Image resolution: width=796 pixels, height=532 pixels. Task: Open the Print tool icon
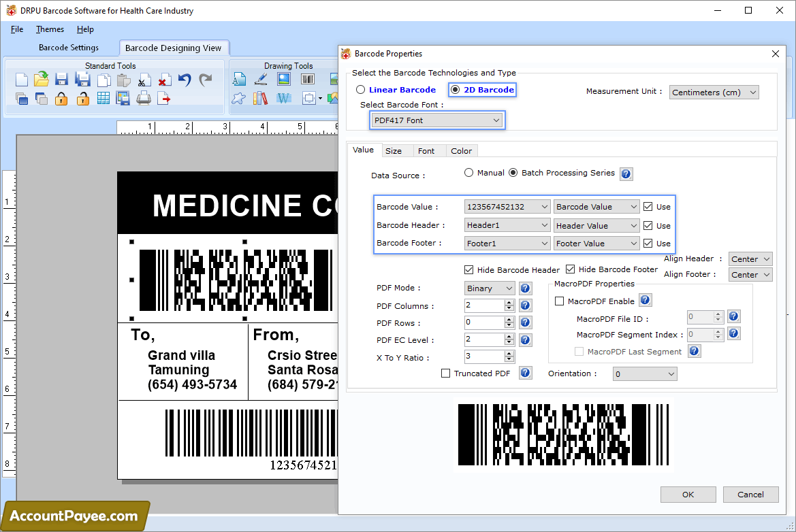(143, 99)
